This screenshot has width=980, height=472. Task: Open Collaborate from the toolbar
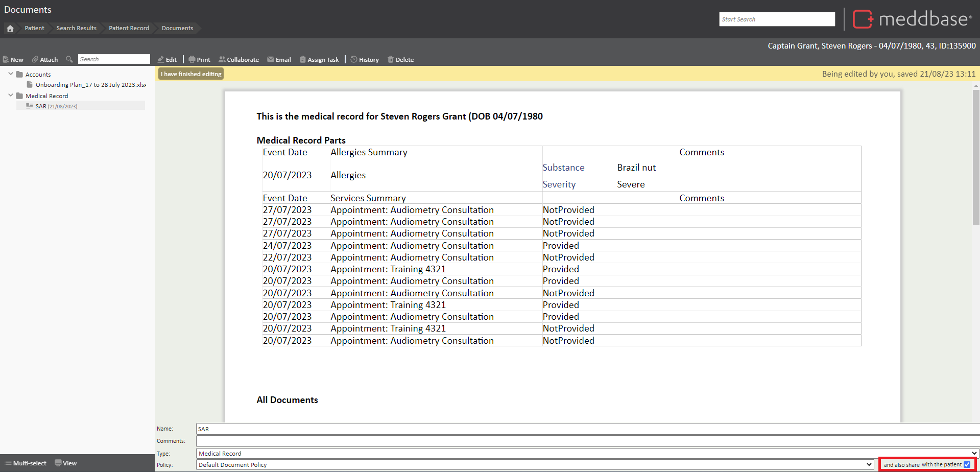(x=238, y=60)
